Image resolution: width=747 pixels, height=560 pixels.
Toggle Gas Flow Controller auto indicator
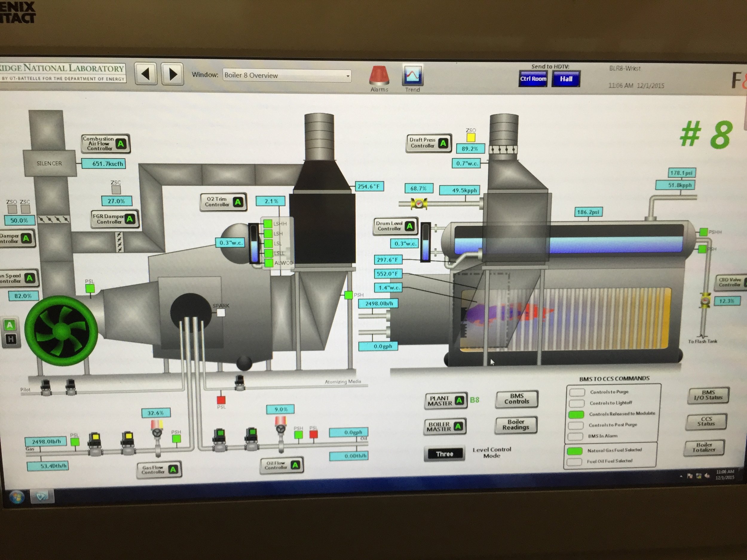pyautogui.click(x=173, y=470)
